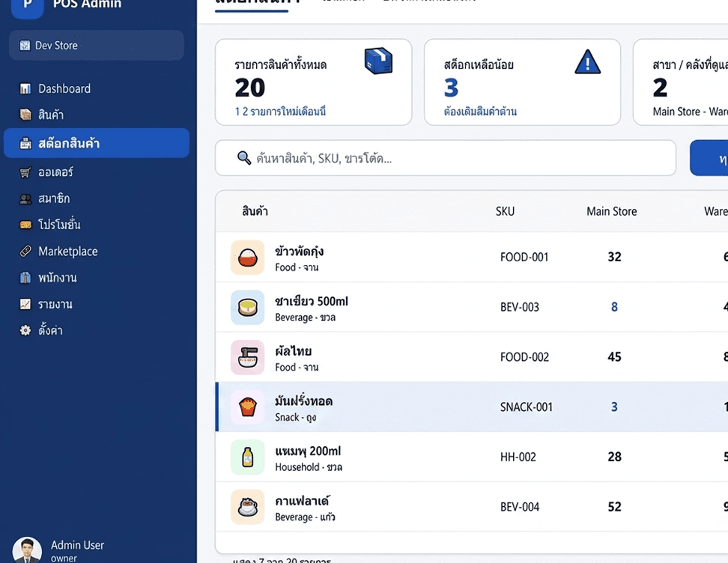Viewport: 728px width, 563px height.
Task: Click Main Store quantity 45 for ผัดไทย
Action: coord(614,356)
